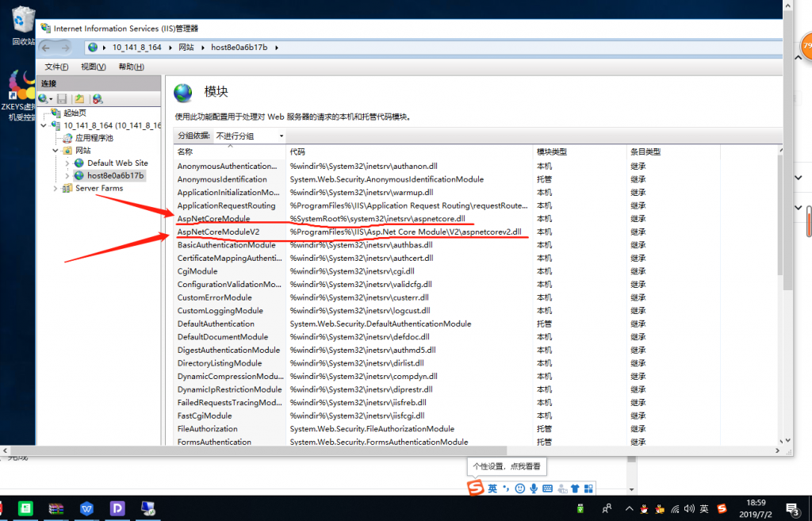
Task: Open the blue W shield app in the taskbar
Action: click(86, 508)
